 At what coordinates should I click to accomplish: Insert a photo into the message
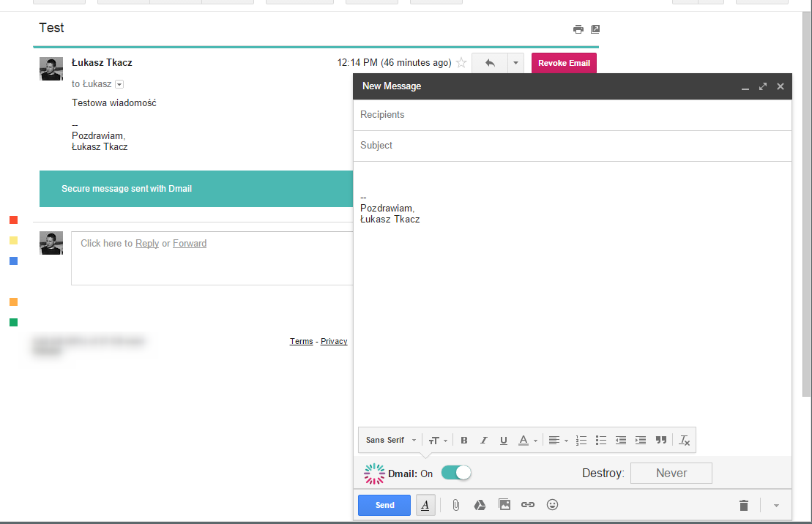pyautogui.click(x=504, y=504)
